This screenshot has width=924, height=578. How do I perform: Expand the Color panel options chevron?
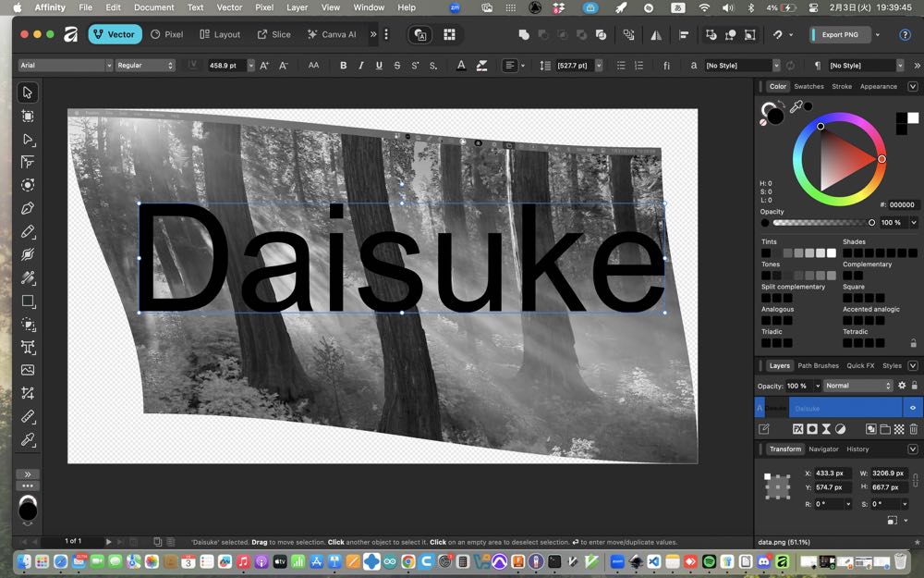(913, 86)
